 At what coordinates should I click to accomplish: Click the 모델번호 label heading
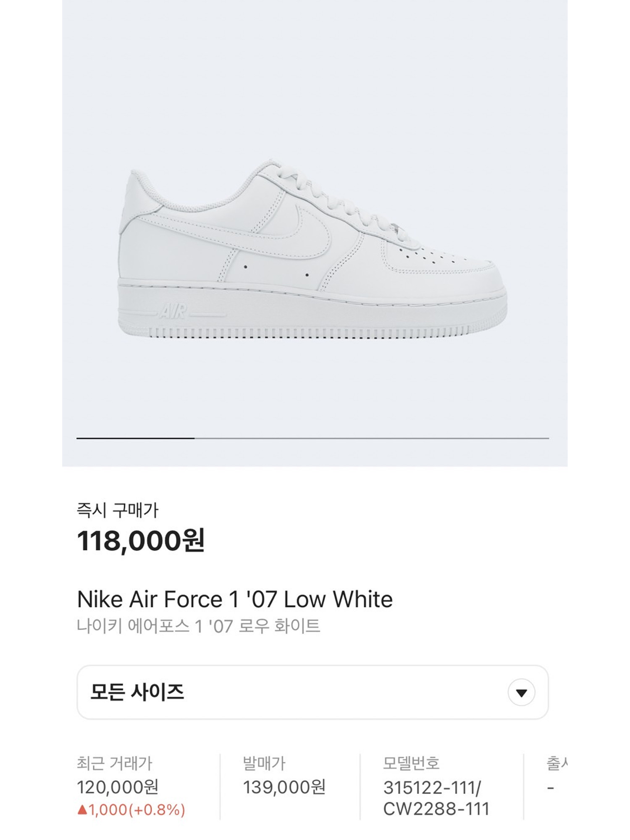411,763
